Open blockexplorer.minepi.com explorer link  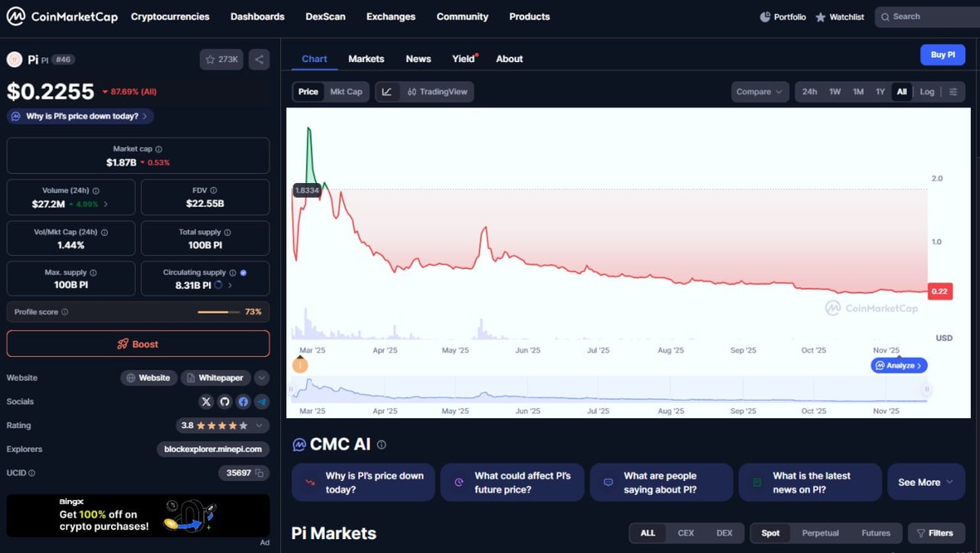point(213,448)
